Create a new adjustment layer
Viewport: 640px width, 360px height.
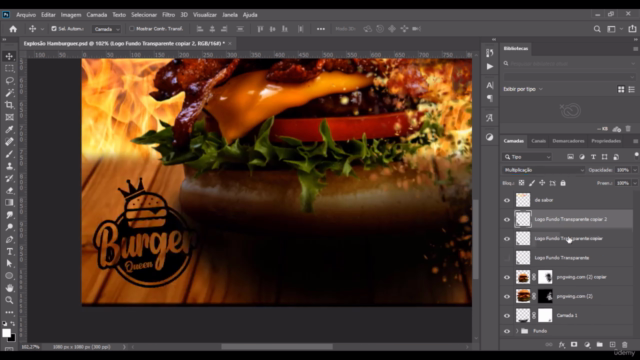587,345
